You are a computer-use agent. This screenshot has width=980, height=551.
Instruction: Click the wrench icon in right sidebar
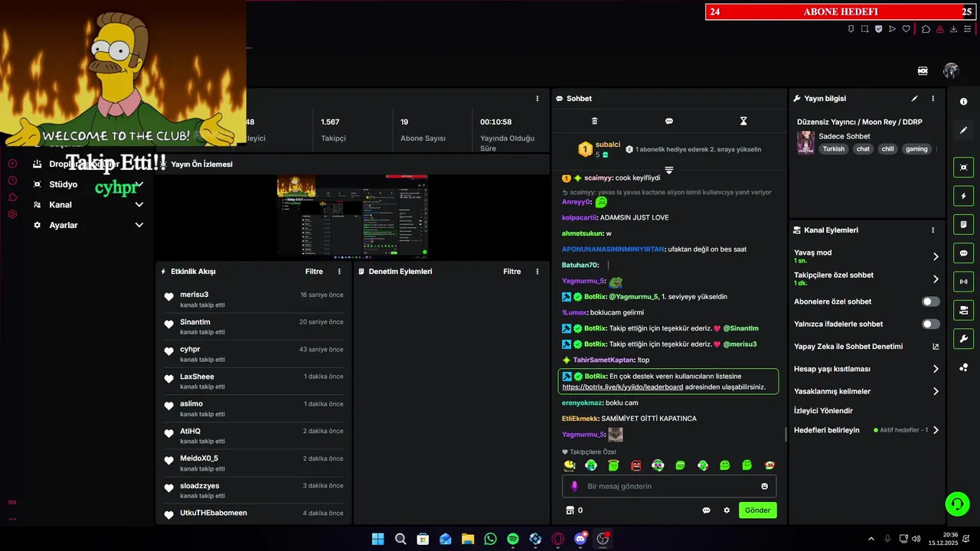point(963,338)
